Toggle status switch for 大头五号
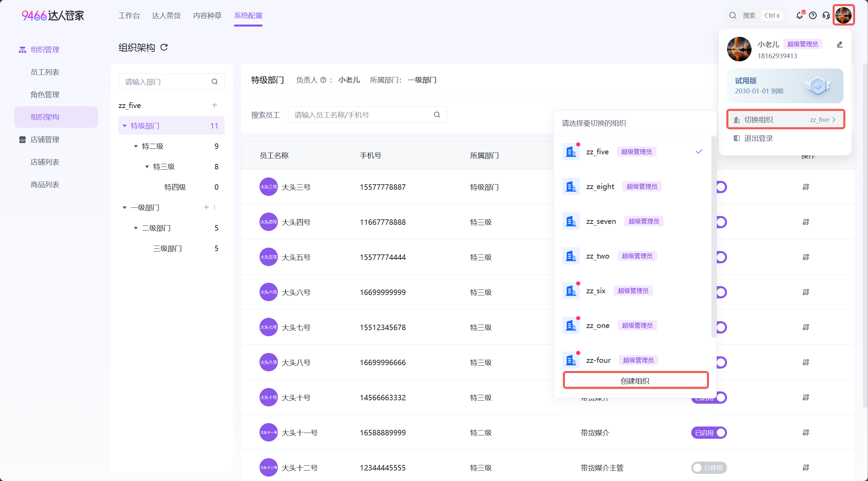 click(x=722, y=257)
